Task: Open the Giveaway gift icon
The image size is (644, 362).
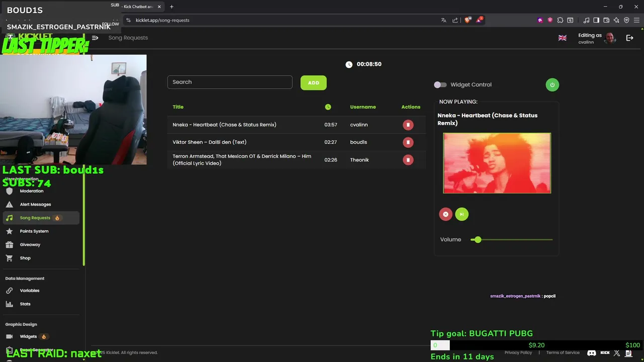Action: pos(9,245)
